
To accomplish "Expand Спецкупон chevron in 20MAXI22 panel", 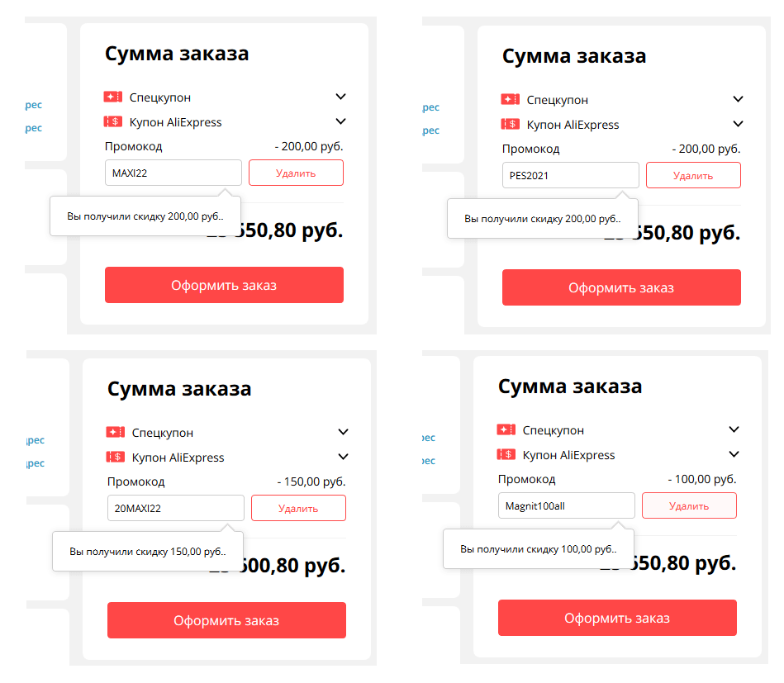I will tap(344, 432).
